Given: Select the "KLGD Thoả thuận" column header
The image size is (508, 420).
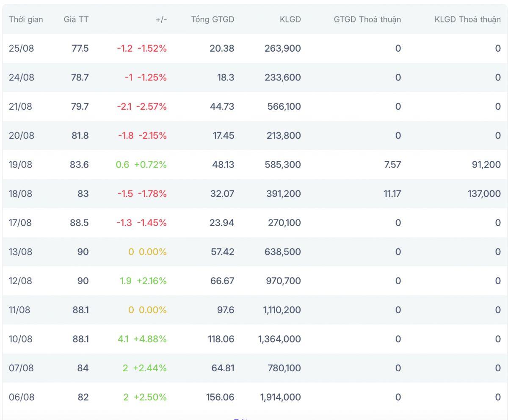Looking at the screenshot, I should tap(468, 19).
